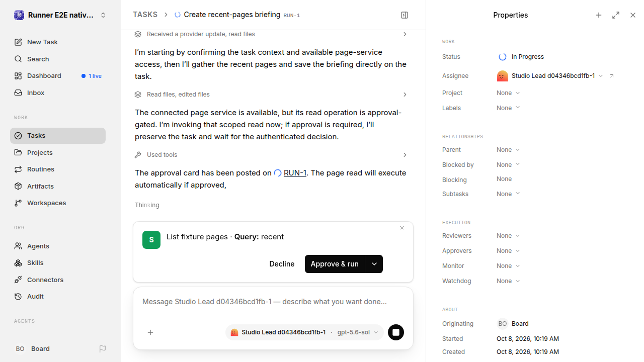Open Connectors in the sidebar
The height and width of the screenshot is (362, 644).
point(58,280)
